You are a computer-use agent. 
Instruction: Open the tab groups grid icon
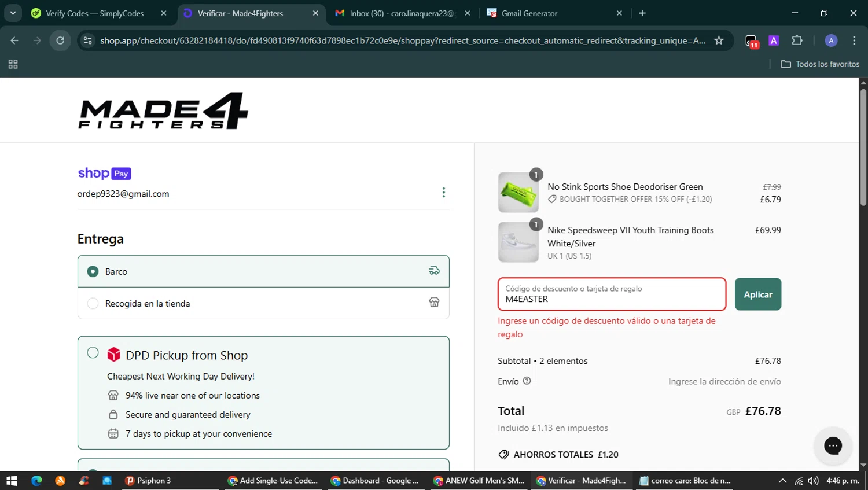[13, 64]
